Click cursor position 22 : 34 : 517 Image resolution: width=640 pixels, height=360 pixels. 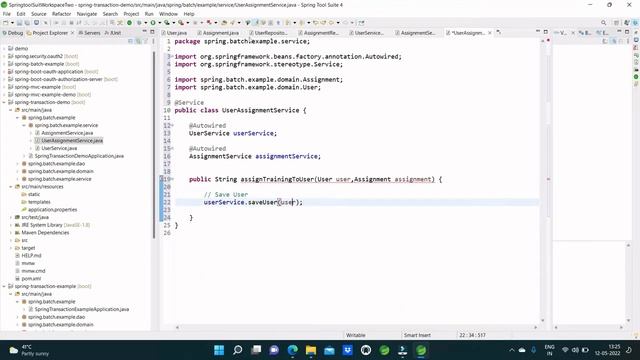[472, 335]
